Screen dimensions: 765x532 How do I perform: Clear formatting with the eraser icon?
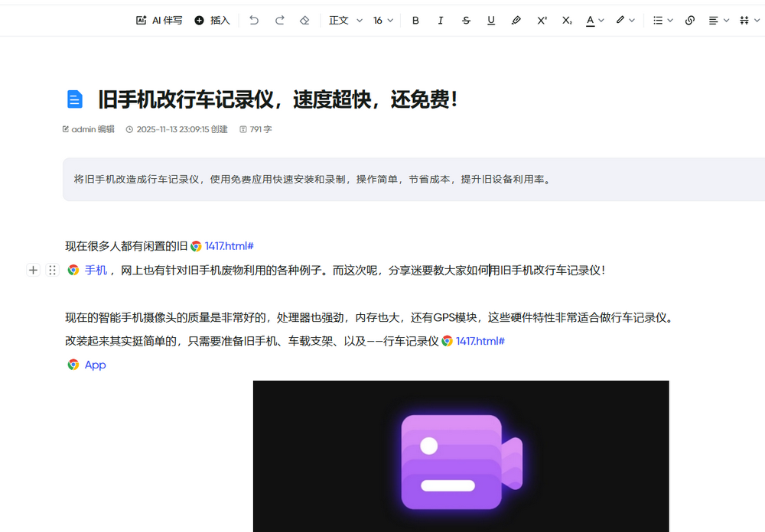(x=304, y=21)
